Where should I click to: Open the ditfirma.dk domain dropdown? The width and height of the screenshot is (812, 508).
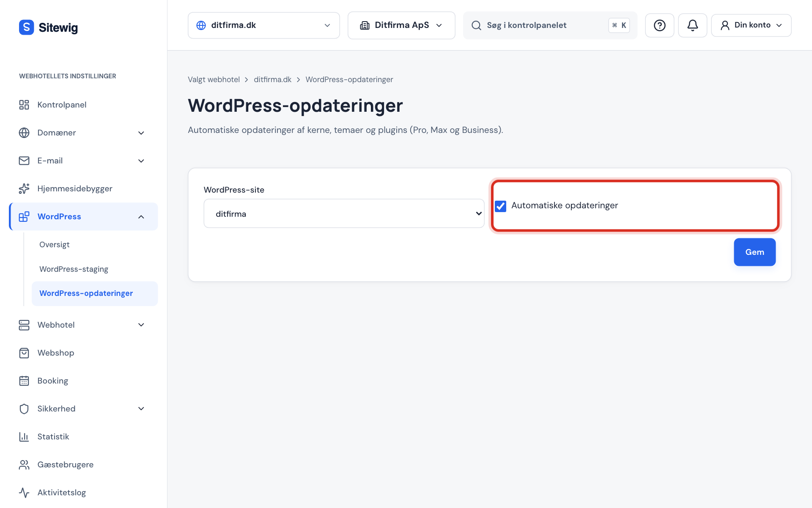[263, 25]
